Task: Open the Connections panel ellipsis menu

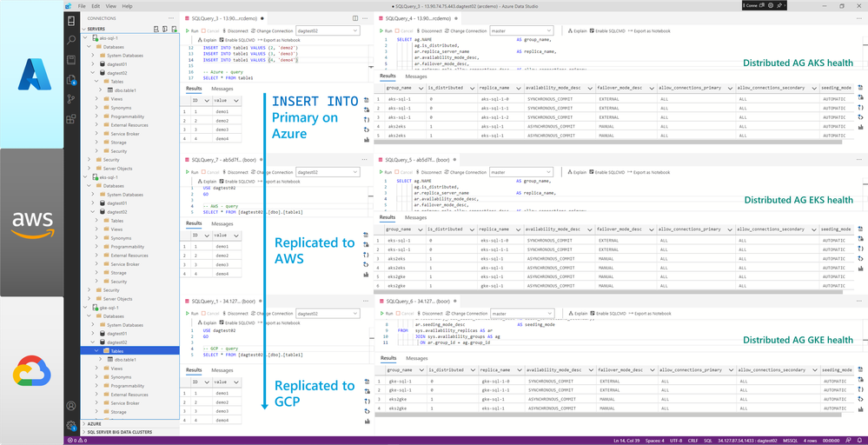Action: (x=171, y=18)
